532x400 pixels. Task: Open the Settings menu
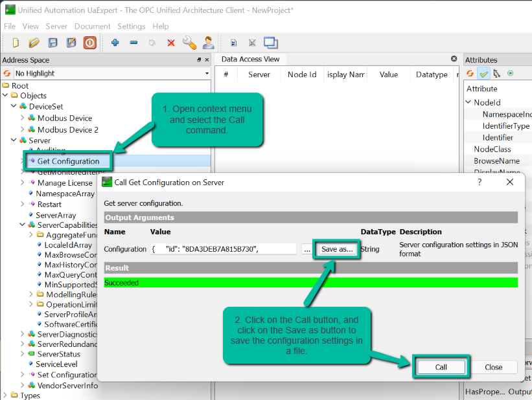(132, 27)
